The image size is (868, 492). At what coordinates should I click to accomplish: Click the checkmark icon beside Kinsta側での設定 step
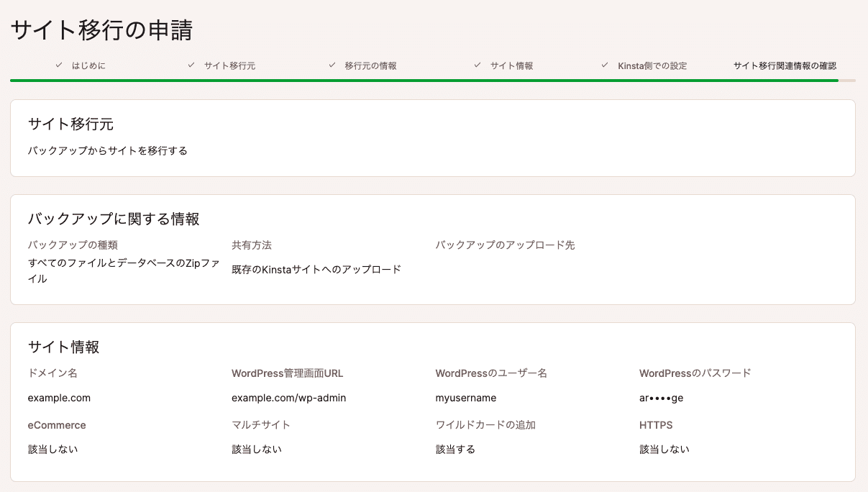(603, 65)
